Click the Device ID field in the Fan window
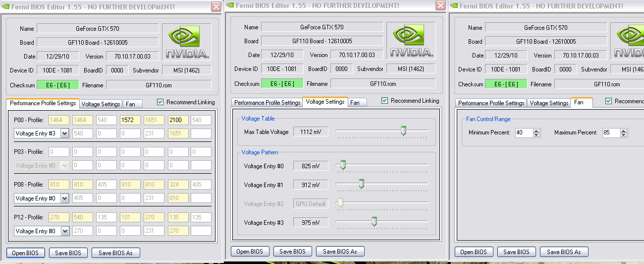The image size is (644, 264). click(506, 69)
